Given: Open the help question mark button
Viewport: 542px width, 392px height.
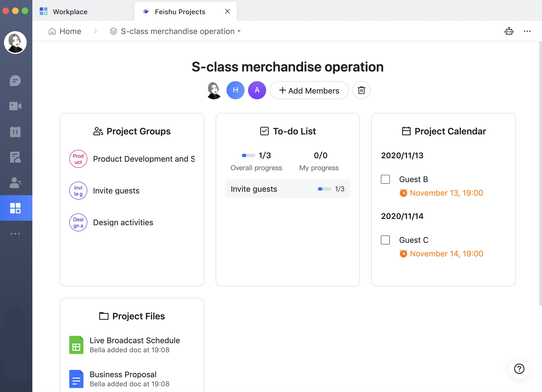Looking at the screenshot, I should [x=519, y=369].
